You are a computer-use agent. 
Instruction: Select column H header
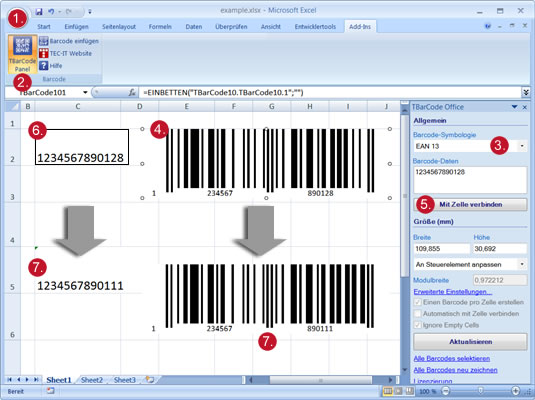(310, 107)
